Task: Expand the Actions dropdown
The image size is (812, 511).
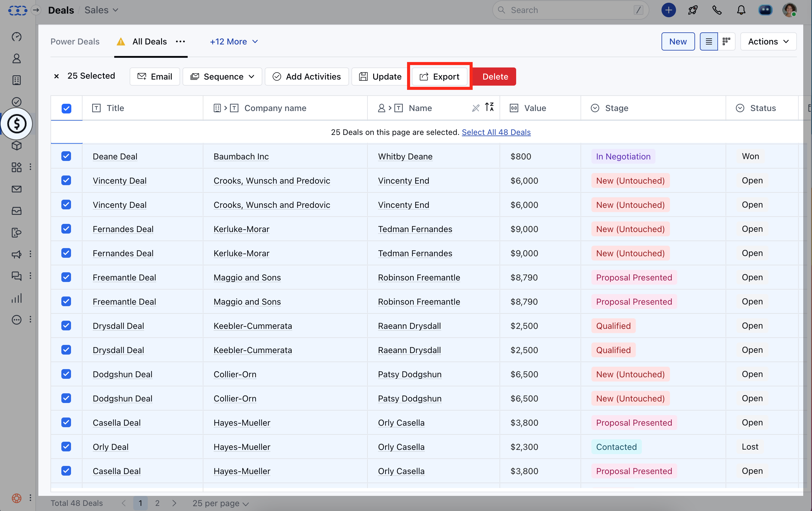Action: [x=768, y=41]
